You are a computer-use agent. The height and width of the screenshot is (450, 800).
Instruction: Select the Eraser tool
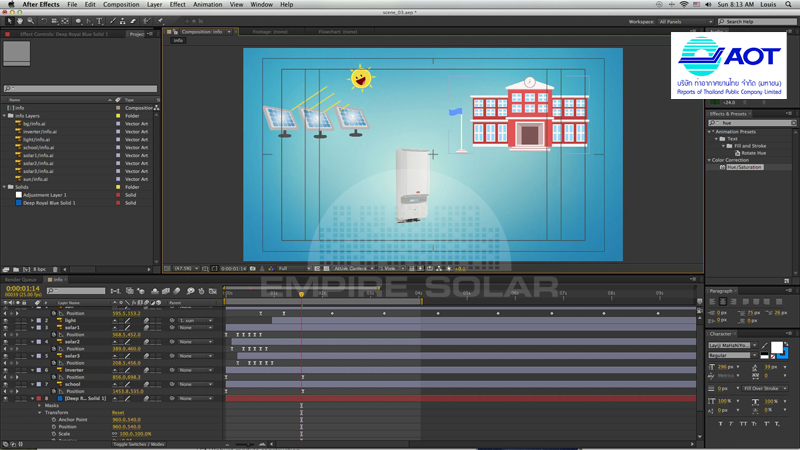coord(133,21)
